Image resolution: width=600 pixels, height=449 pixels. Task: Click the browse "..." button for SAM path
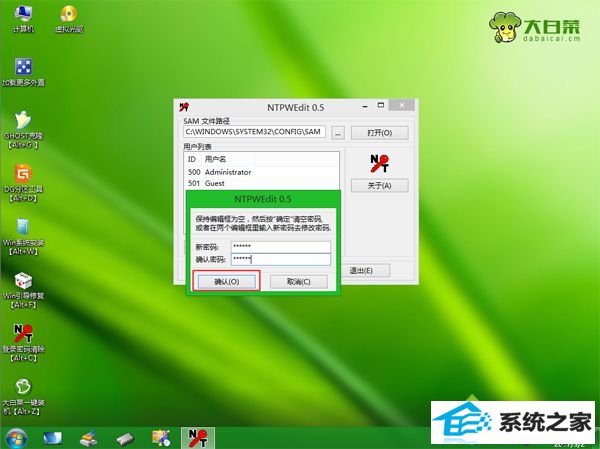point(338,133)
